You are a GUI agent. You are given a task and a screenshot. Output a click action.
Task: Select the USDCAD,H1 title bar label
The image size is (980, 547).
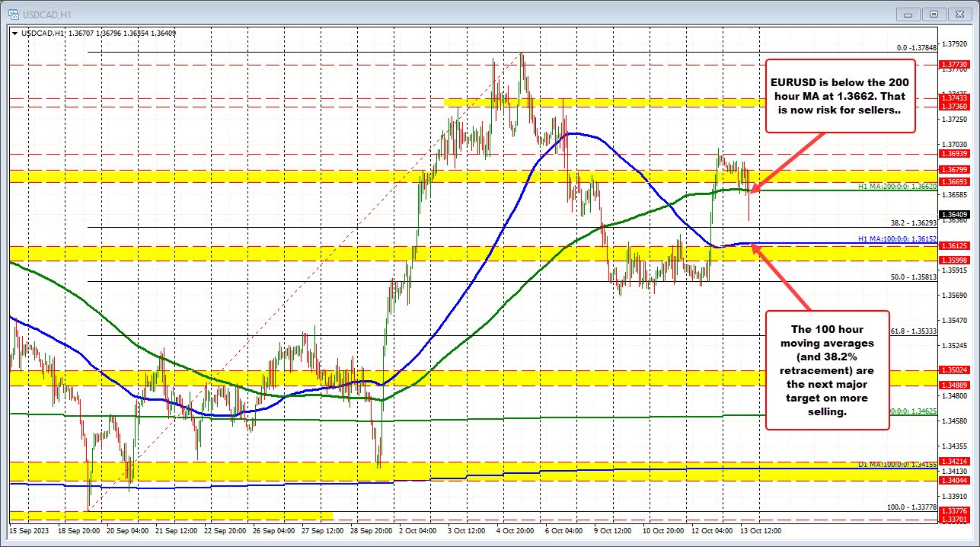tap(46, 14)
